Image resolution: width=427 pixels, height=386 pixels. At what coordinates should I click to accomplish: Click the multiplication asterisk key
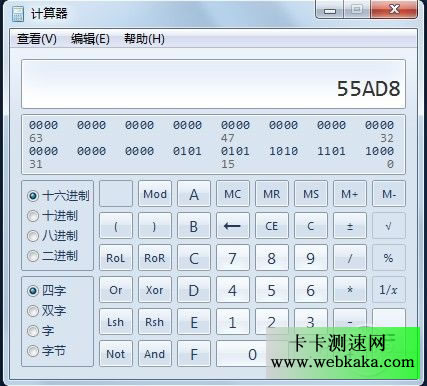click(350, 290)
